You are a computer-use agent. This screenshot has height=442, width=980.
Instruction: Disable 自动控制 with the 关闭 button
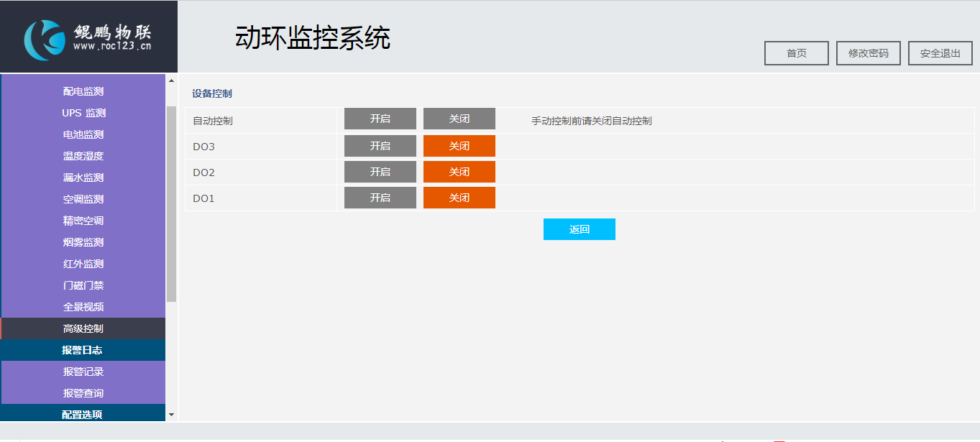click(459, 119)
